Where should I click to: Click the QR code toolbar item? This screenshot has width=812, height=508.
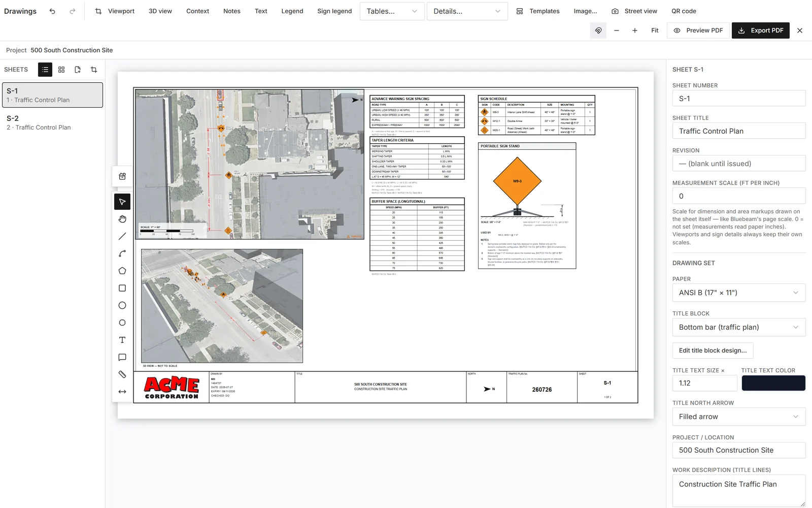pyautogui.click(x=684, y=11)
